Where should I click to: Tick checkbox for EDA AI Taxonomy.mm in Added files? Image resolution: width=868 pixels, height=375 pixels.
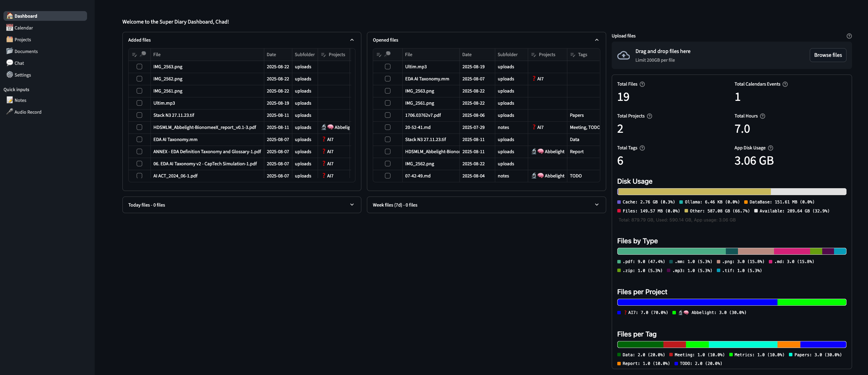coord(139,139)
